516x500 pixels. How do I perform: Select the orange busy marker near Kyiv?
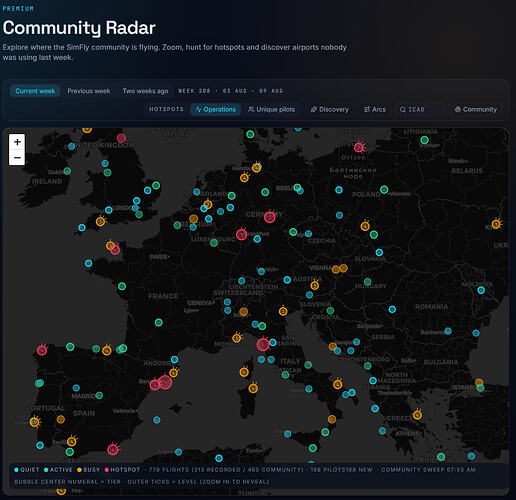496,224
